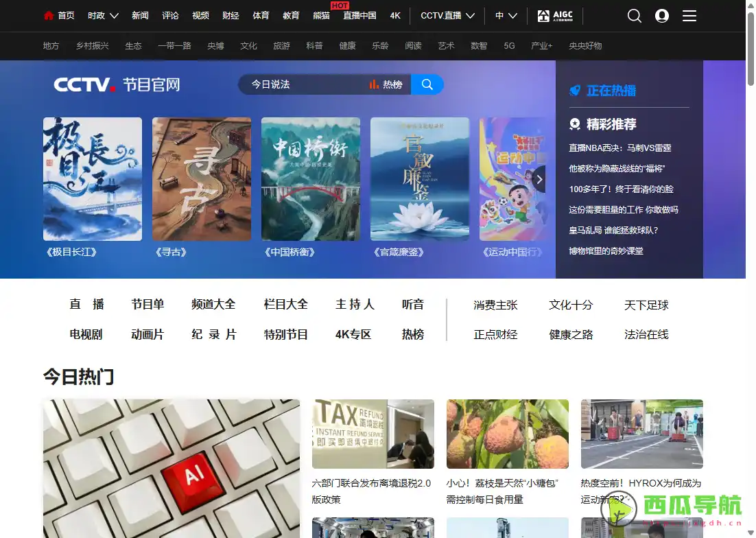Open the 法治在线 program link
The image size is (756, 538).
click(646, 335)
